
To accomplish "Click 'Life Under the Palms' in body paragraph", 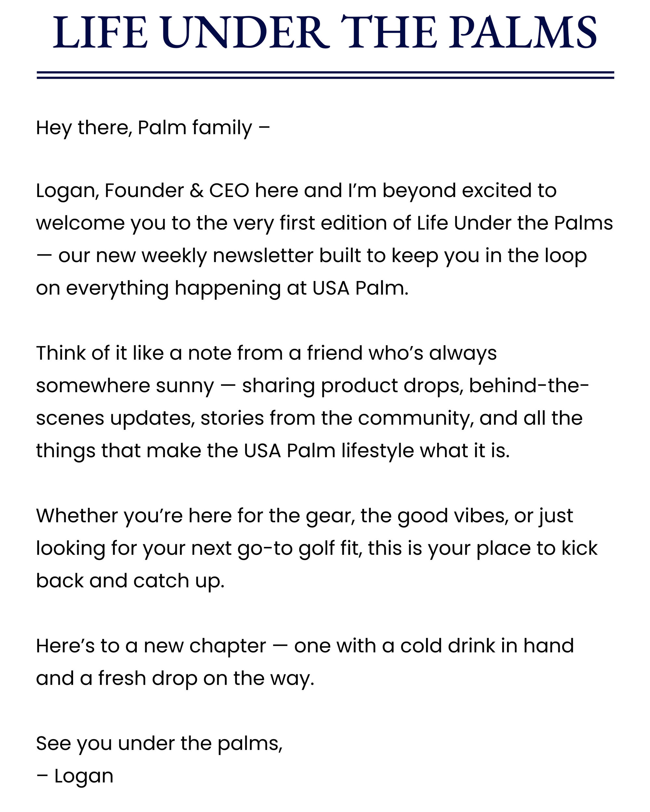I will point(515,223).
